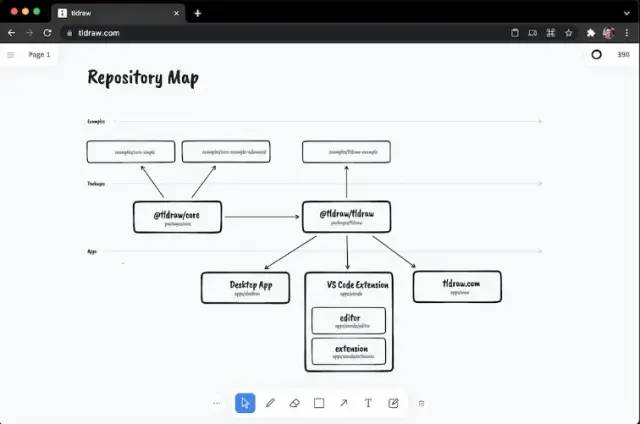The width and height of the screenshot is (640, 424).
Task: Select the editor inner box
Action: coord(349,321)
